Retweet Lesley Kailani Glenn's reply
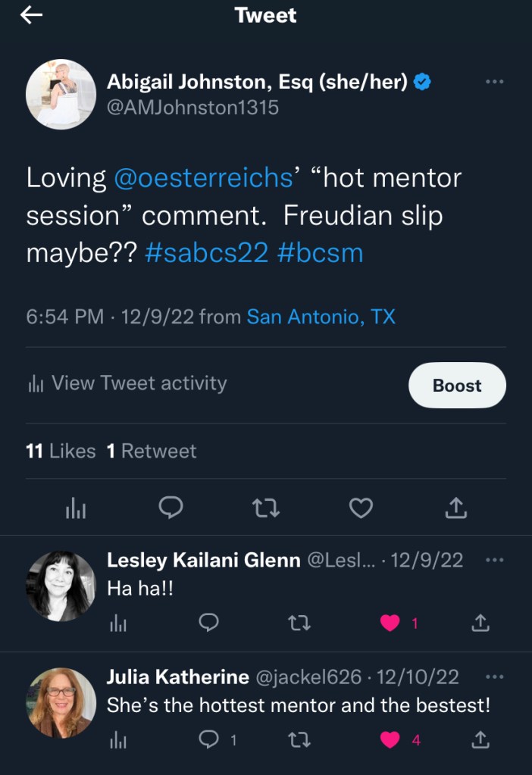 pos(300,623)
